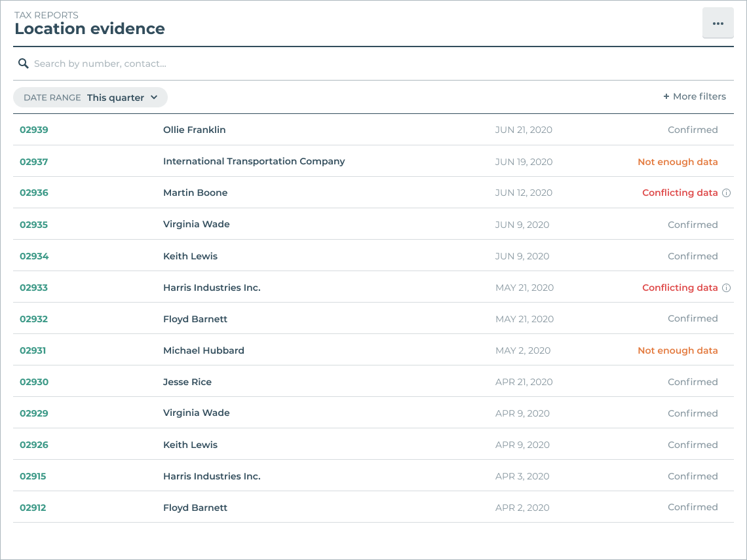
Task: Open the three-dot more options menu
Action: pyautogui.click(x=718, y=24)
